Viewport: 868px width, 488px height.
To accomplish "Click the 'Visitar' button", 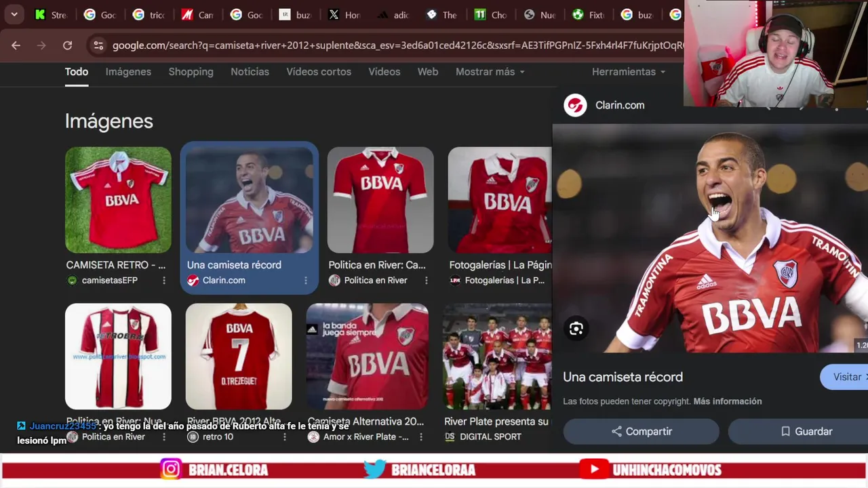I will (844, 377).
